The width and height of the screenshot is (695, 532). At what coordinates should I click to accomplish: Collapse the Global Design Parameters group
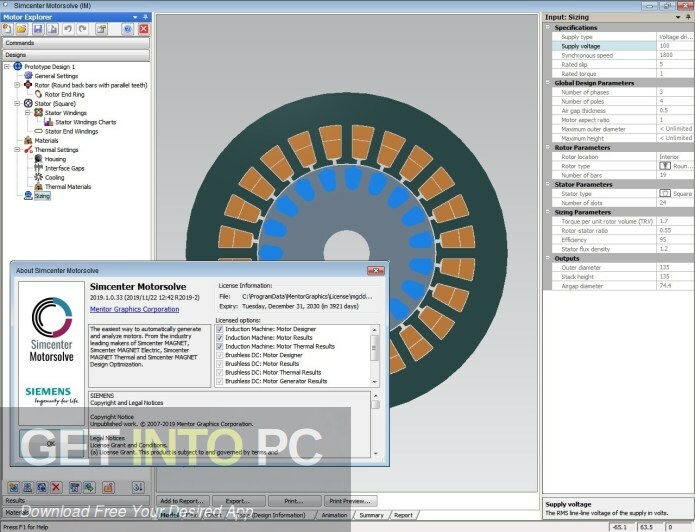(x=547, y=83)
